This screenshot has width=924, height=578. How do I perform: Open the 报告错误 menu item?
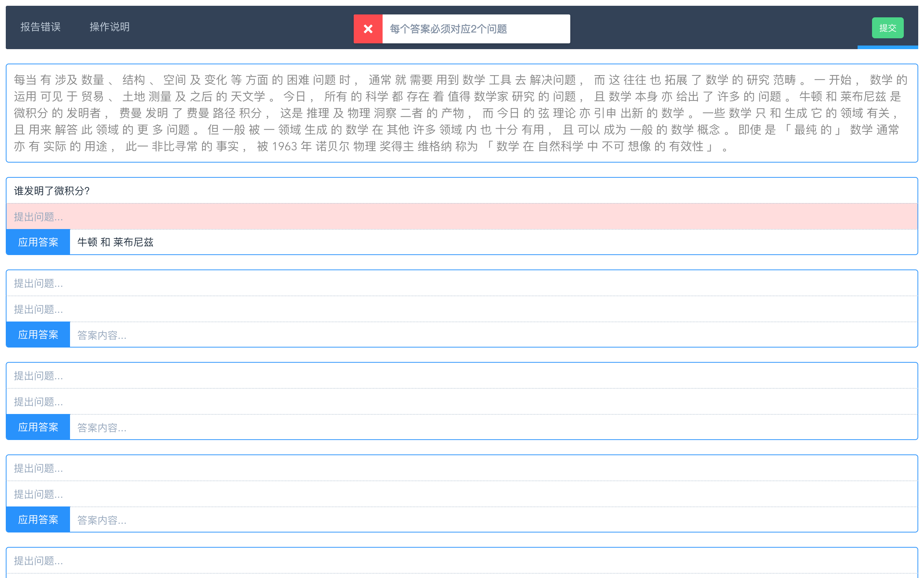(x=40, y=27)
